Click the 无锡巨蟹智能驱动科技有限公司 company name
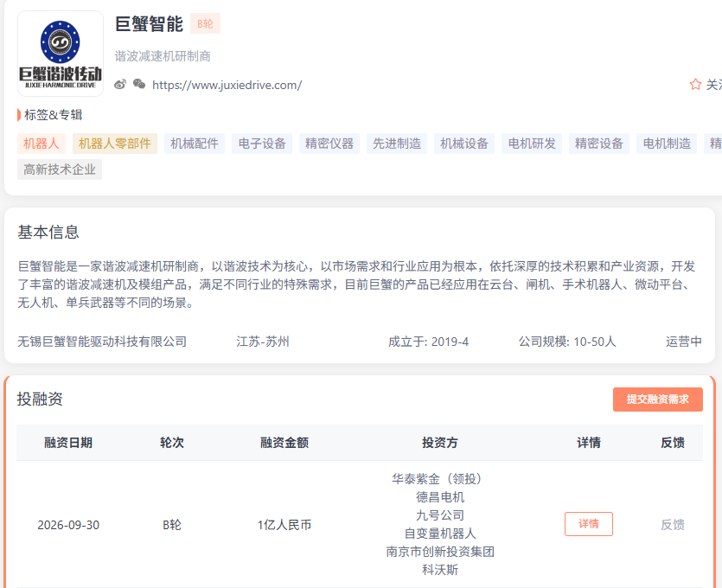This screenshot has width=722, height=588. [102, 342]
